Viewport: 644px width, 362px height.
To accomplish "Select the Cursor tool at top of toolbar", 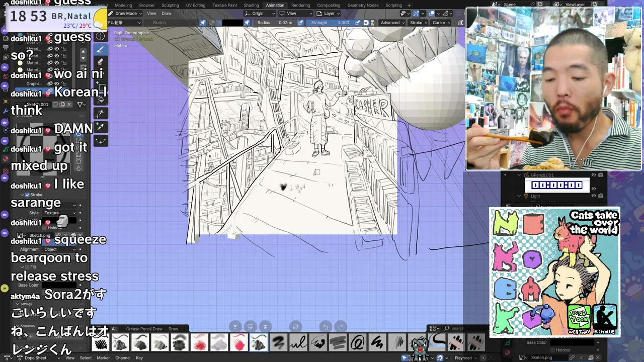I will click(x=101, y=36).
